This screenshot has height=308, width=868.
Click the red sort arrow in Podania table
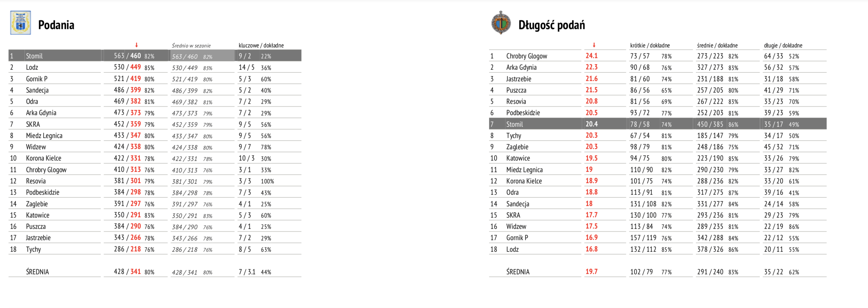pos(136,45)
